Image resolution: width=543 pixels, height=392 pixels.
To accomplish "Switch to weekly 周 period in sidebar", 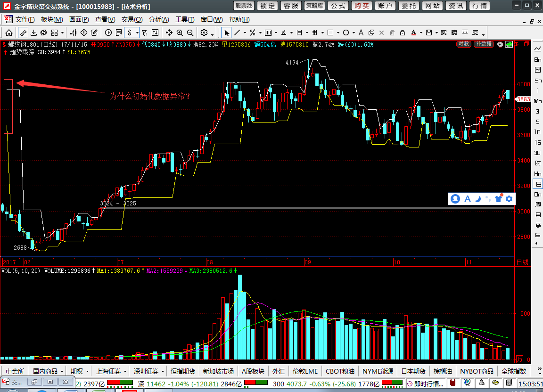I will 538,204.
